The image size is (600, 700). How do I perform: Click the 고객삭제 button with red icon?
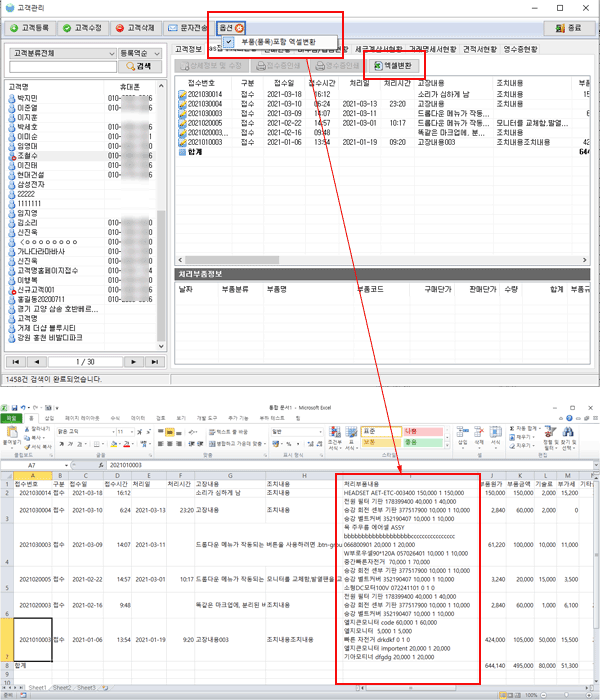coord(135,28)
